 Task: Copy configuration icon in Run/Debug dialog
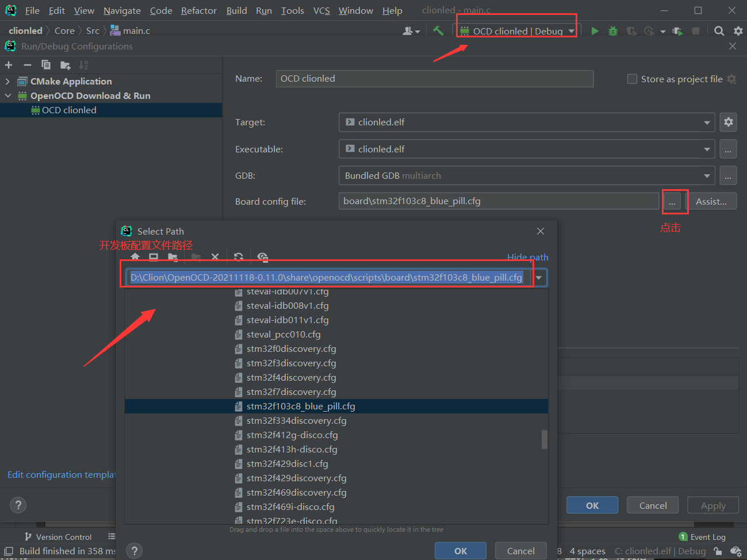click(46, 65)
